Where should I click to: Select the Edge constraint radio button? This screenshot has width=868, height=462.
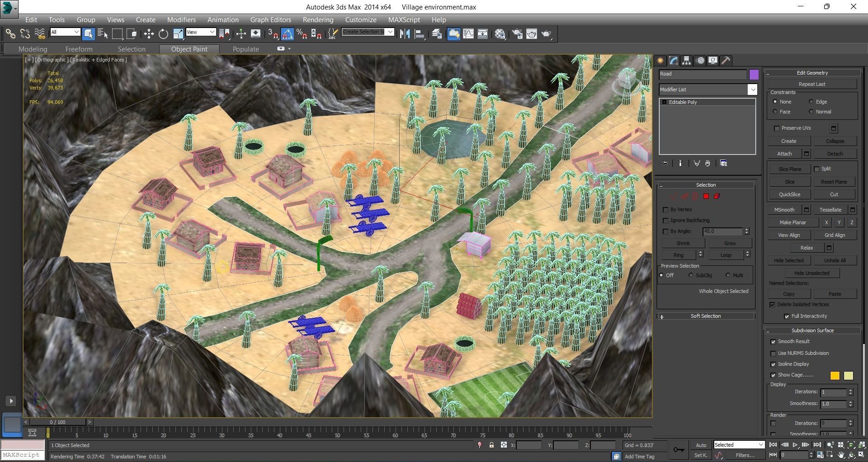tap(811, 102)
